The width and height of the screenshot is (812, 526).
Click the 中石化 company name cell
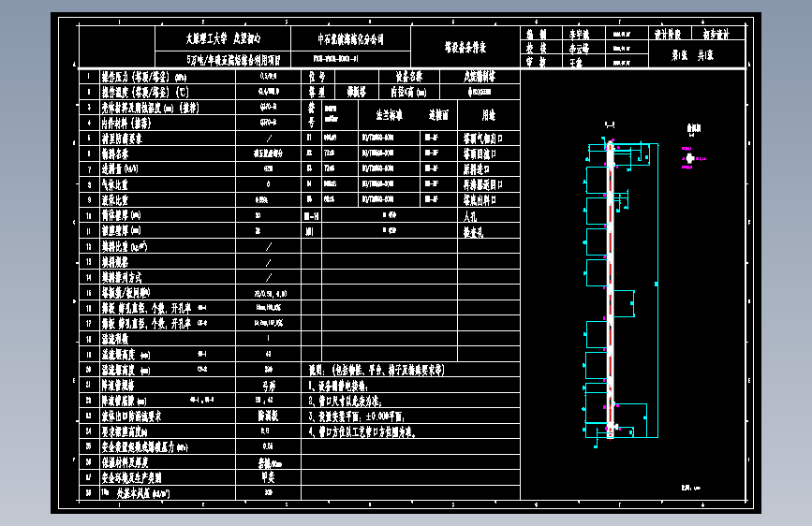(x=350, y=38)
